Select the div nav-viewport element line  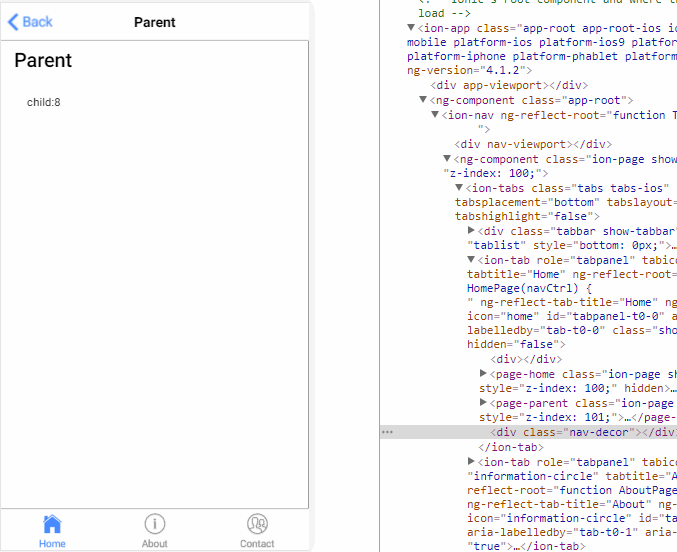click(532, 144)
